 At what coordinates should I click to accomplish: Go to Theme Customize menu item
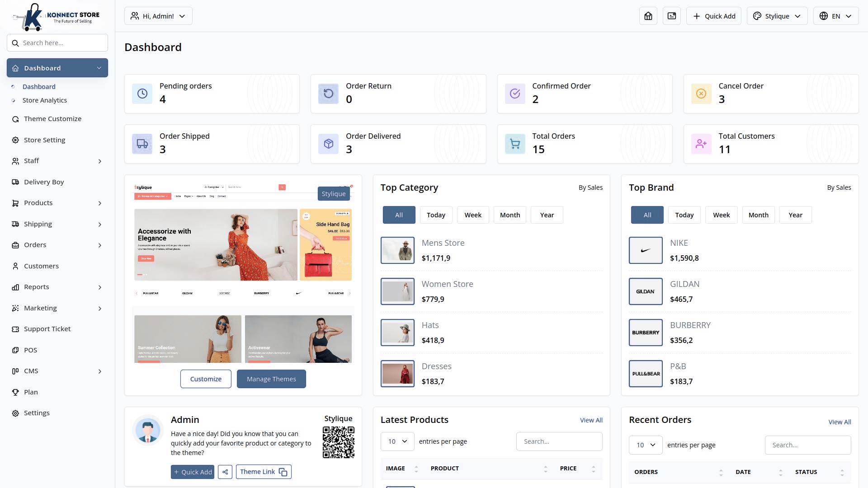coord(52,119)
